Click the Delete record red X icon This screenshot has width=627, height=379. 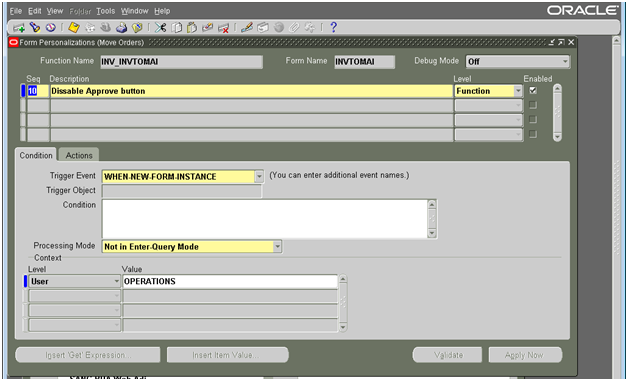tap(223, 28)
